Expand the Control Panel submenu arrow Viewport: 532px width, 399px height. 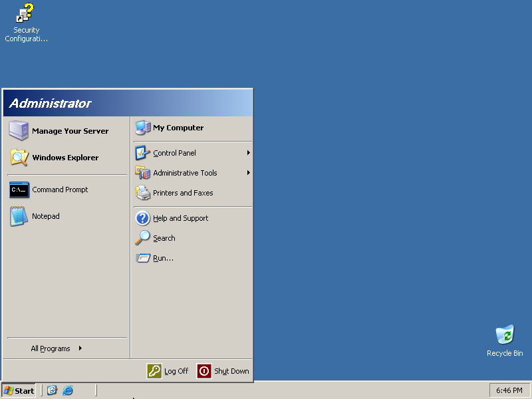click(248, 153)
